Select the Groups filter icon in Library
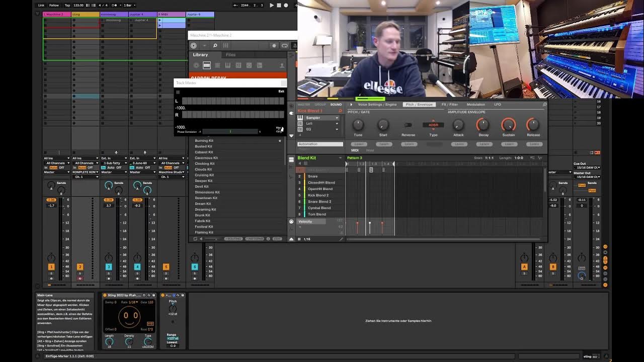 (x=207, y=65)
